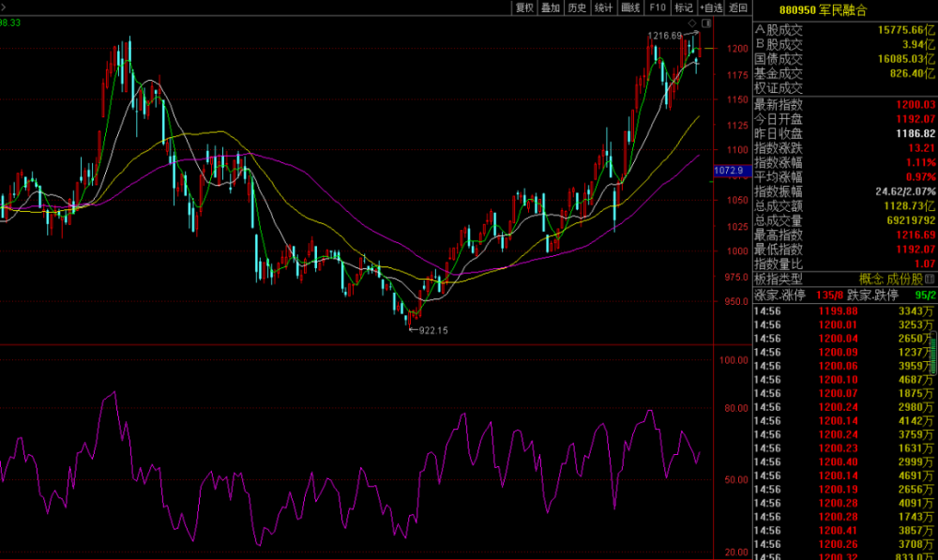Select the tick row priced 1200.40
Screen dimensions: 938x560
coord(844,462)
